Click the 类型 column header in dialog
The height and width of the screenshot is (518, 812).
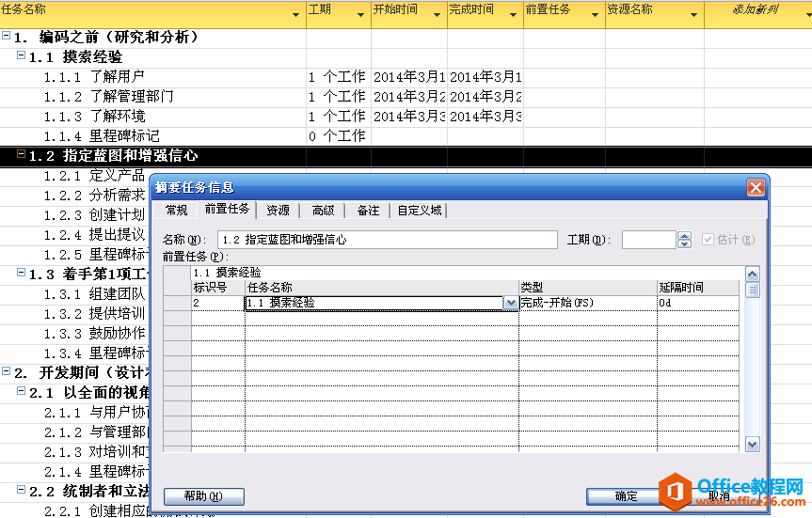(x=588, y=288)
